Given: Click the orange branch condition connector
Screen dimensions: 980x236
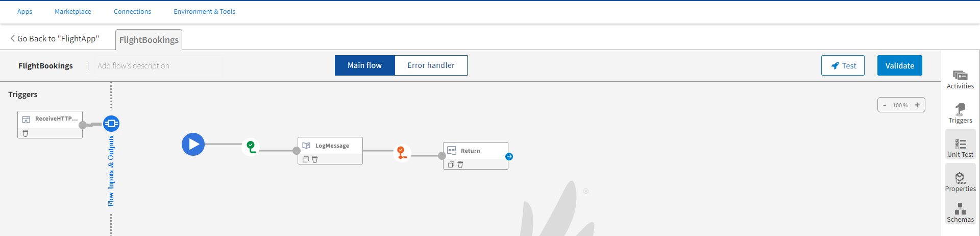Looking at the screenshot, I should click(402, 152).
